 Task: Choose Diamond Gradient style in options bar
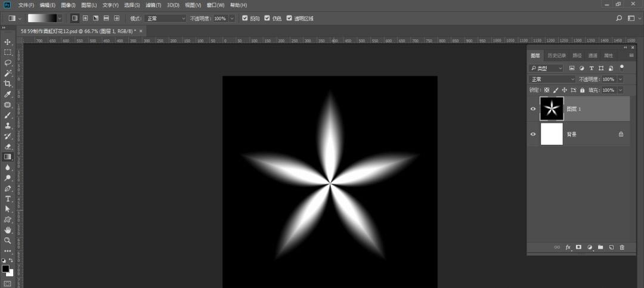(117, 18)
